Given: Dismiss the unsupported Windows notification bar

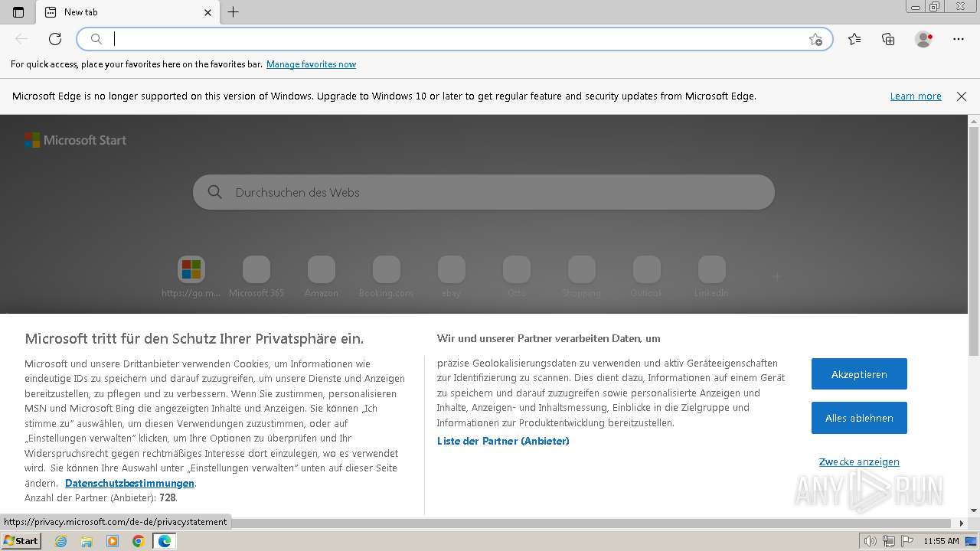Looking at the screenshot, I should (962, 96).
